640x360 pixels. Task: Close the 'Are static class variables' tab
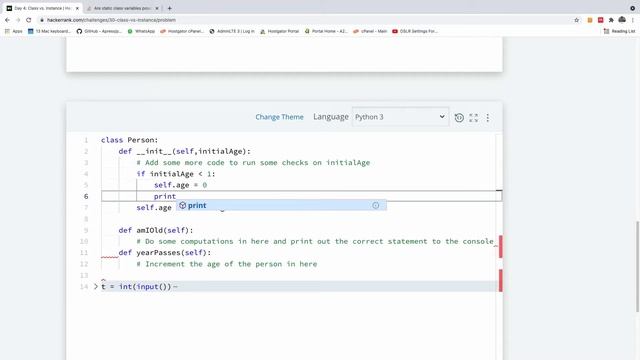(x=157, y=8)
